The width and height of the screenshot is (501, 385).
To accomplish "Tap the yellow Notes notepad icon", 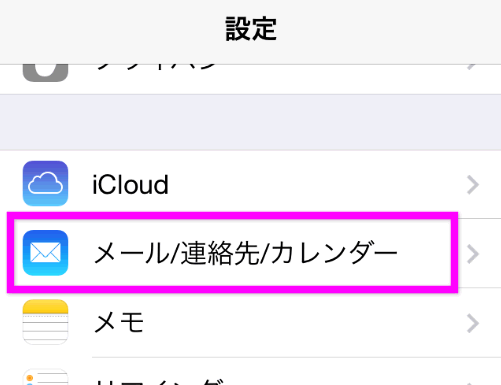I will pos(45,322).
